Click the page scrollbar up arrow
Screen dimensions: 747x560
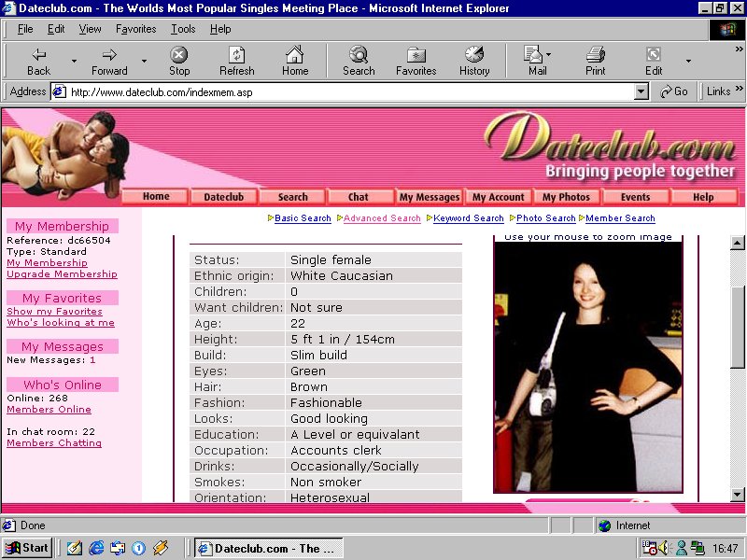pyautogui.click(x=737, y=243)
